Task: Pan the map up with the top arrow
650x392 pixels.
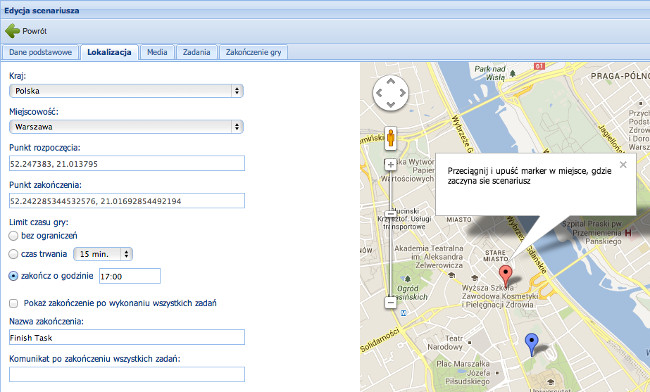Action: pyautogui.click(x=390, y=81)
